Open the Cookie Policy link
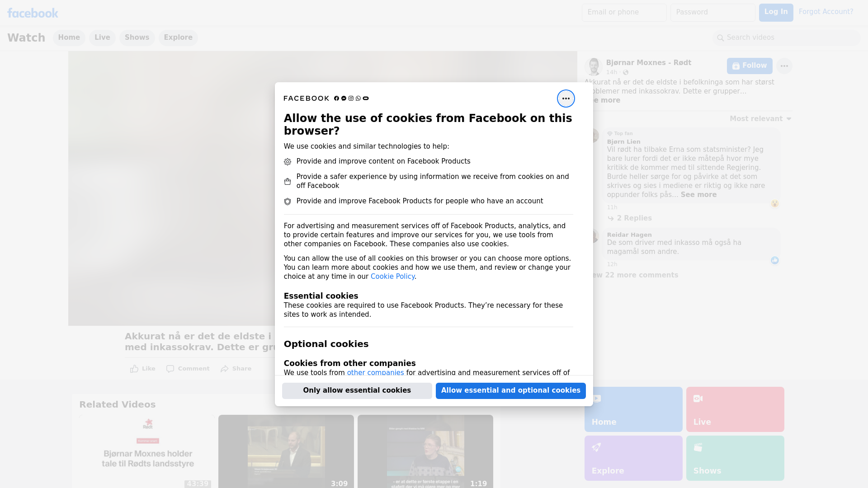Screen dimensions: 868x488 coord(392,277)
